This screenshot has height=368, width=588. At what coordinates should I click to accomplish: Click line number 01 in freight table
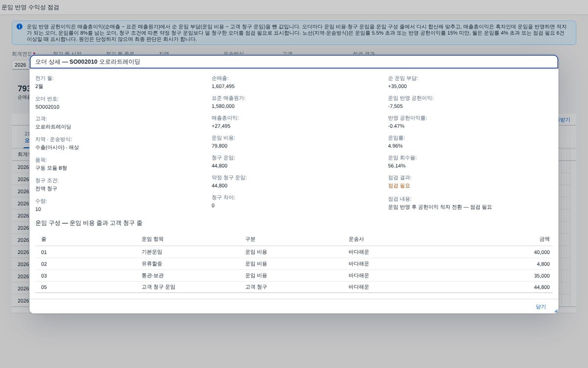coord(44,252)
